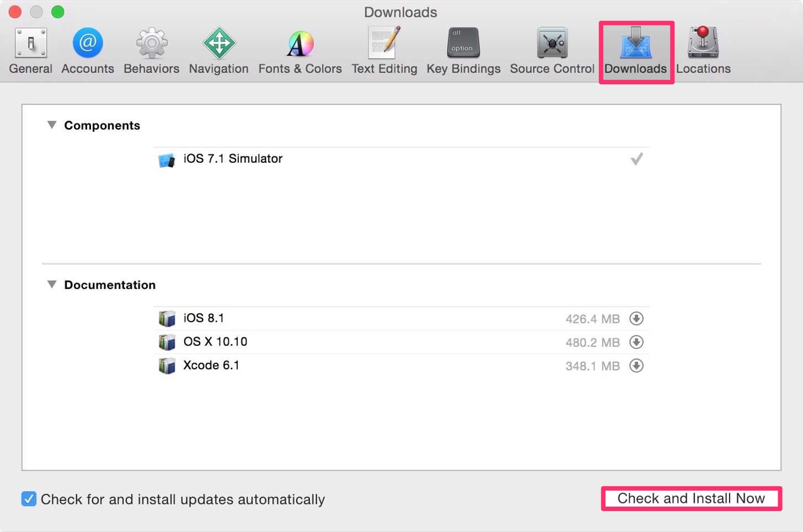Viewport: 803px width, 532px height.
Task: Click the 480.2 MB size value
Action: [x=593, y=343]
